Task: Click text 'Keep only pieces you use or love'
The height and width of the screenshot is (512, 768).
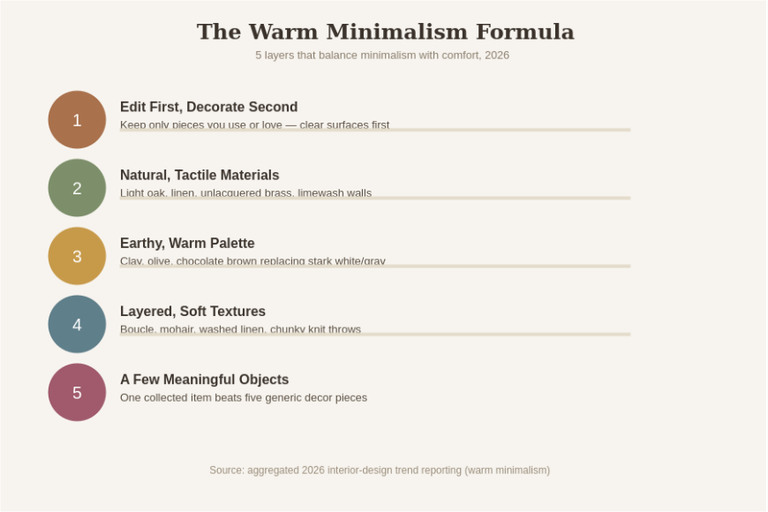Action: tap(201, 124)
